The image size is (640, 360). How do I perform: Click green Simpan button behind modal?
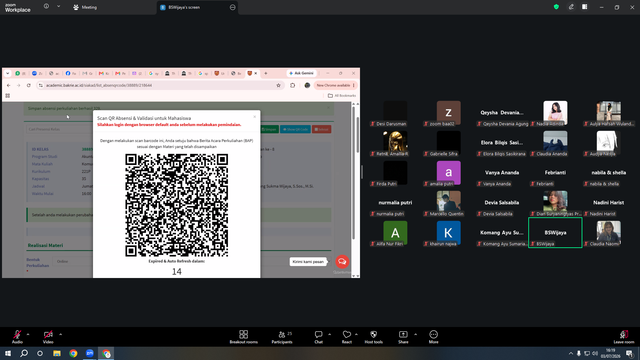click(269, 129)
